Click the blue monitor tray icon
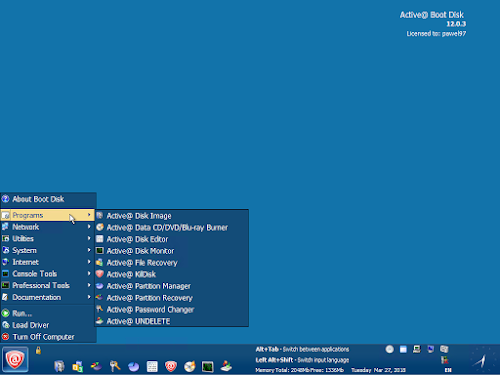500x375 pixels. point(431,349)
